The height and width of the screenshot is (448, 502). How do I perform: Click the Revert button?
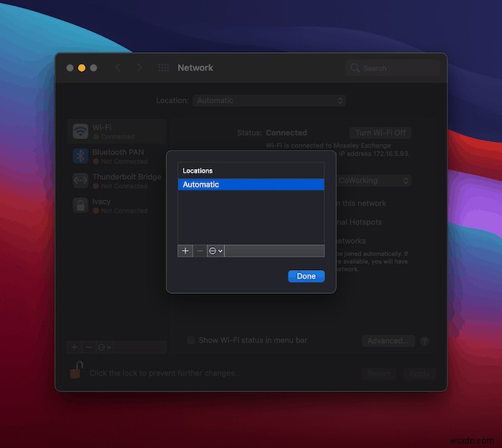(x=379, y=373)
